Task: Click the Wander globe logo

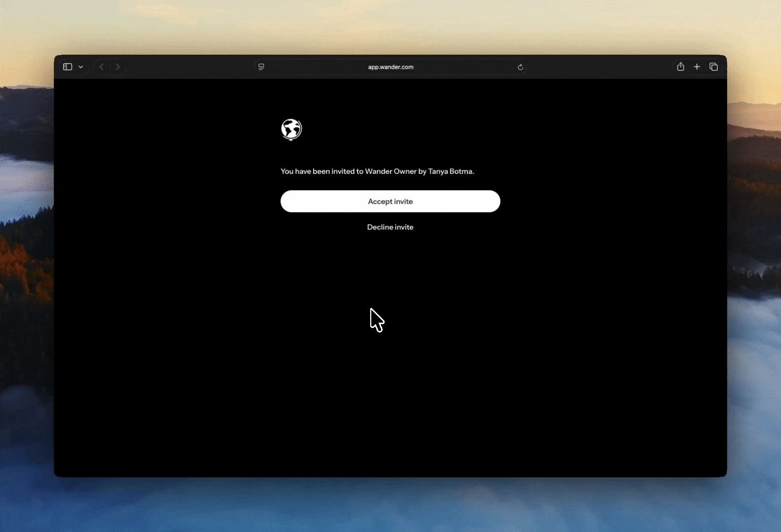Action: click(x=291, y=130)
